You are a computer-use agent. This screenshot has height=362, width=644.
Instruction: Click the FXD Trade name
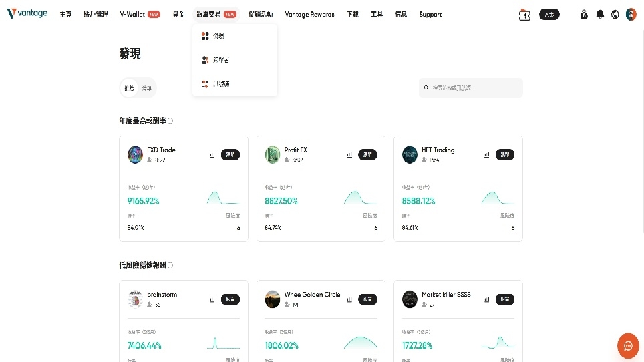pyautogui.click(x=161, y=150)
